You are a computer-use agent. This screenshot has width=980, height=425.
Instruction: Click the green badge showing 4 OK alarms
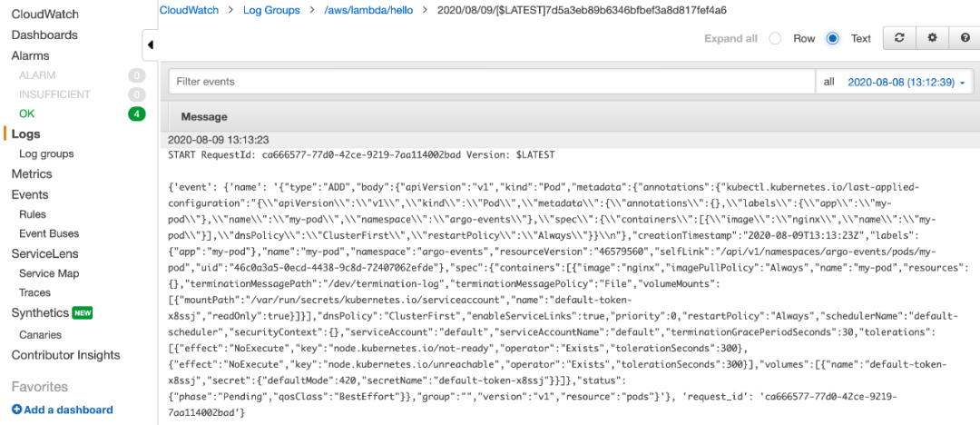pos(136,114)
